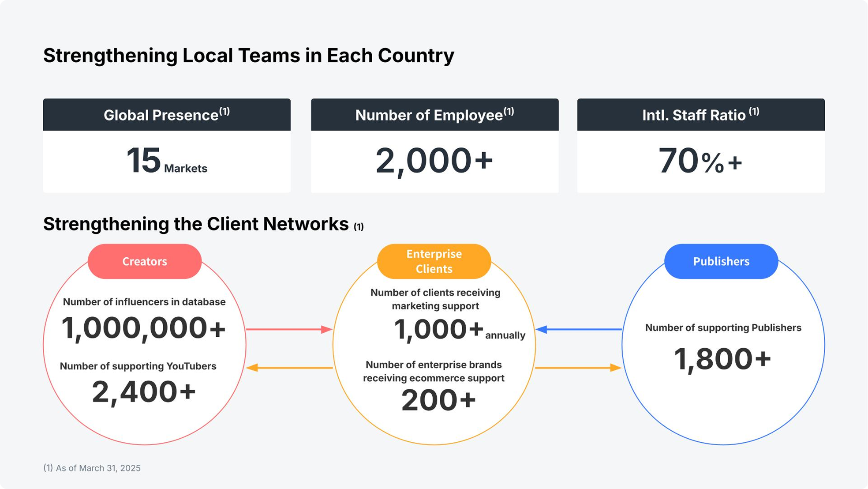
Task: Click the 15 Markets figure
Action: (x=166, y=161)
